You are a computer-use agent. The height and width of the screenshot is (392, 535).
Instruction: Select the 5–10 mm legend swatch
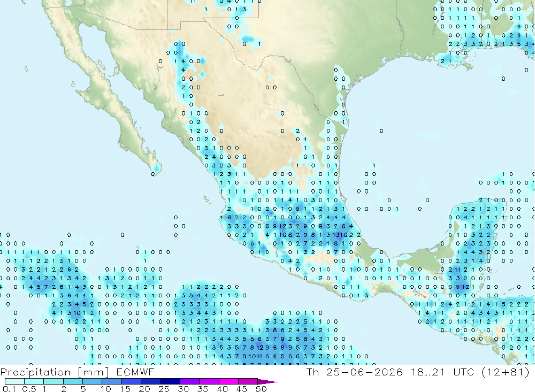coord(93,381)
